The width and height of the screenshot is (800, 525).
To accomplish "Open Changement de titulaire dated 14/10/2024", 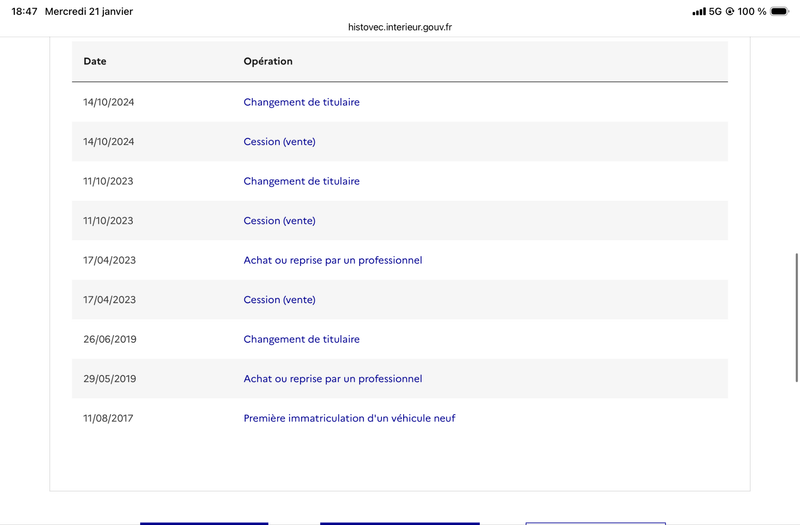I will (301, 102).
